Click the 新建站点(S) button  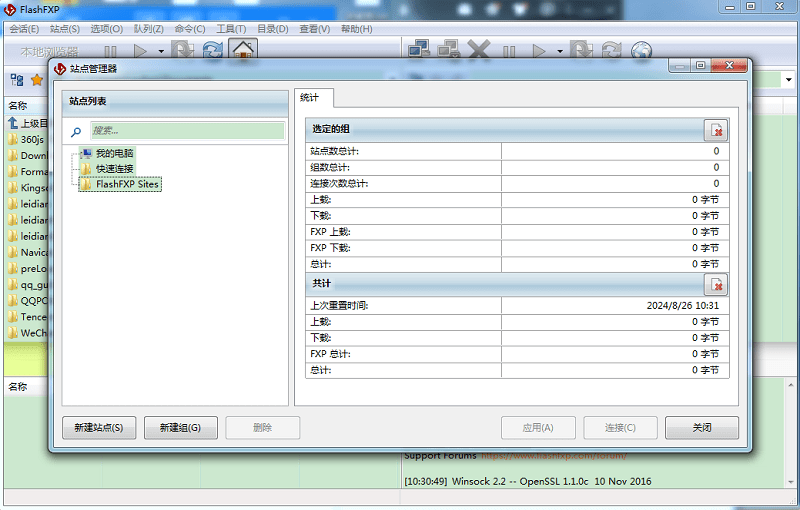(x=99, y=427)
